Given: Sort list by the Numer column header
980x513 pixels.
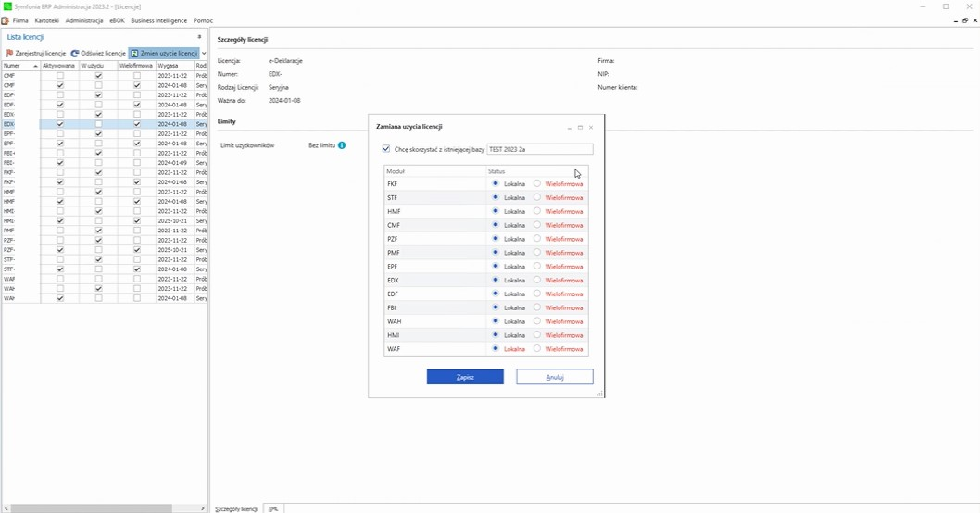Looking at the screenshot, I should coord(19,66).
